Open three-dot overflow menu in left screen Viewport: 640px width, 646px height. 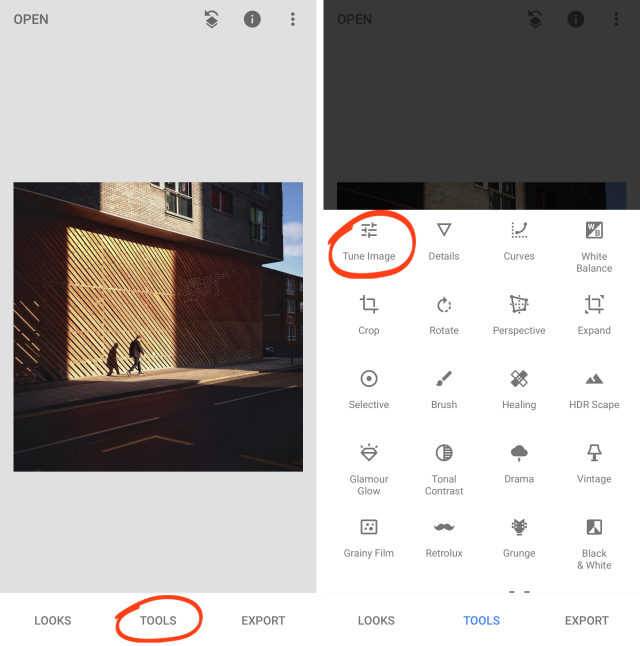click(293, 19)
